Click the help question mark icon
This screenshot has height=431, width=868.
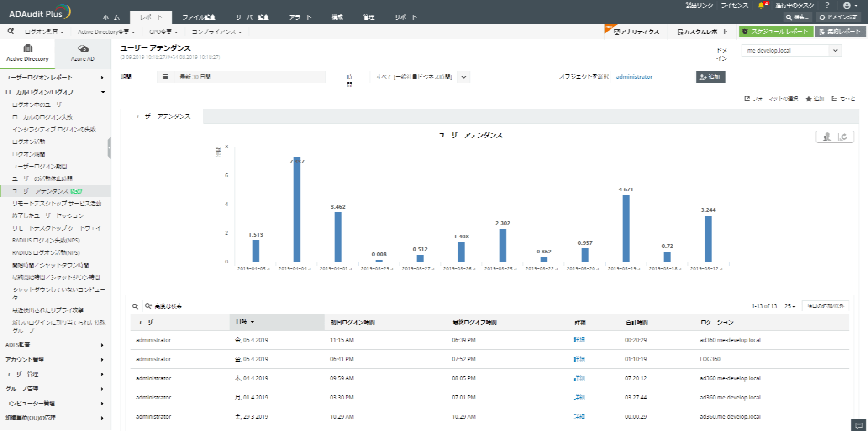[x=827, y=5]
